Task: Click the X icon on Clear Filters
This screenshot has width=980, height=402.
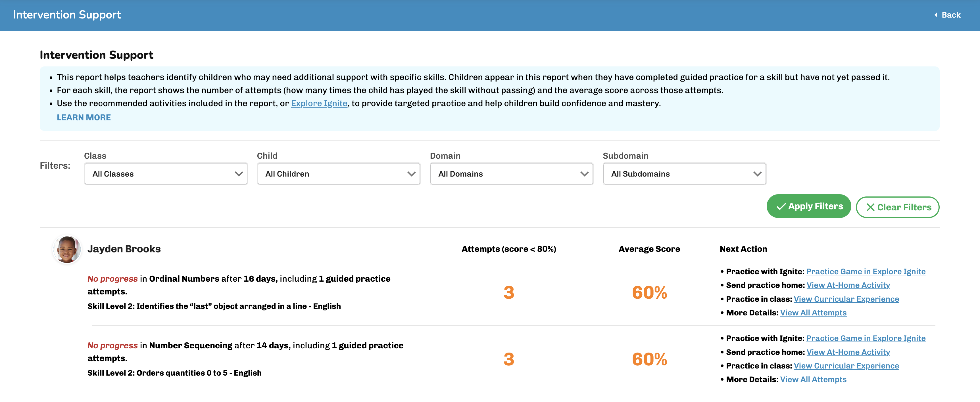Action: [x=870, y=207]
